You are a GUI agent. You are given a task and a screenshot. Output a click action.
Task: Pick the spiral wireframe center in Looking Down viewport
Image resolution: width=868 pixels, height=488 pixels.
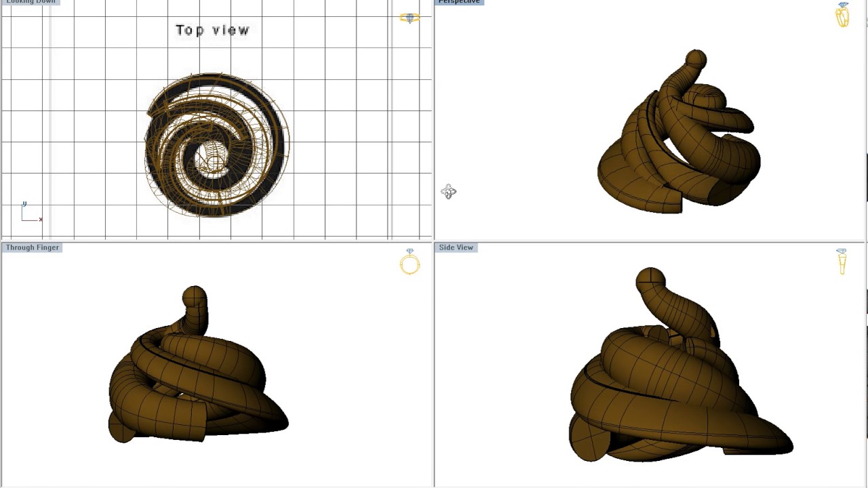[x=214, y=160]
